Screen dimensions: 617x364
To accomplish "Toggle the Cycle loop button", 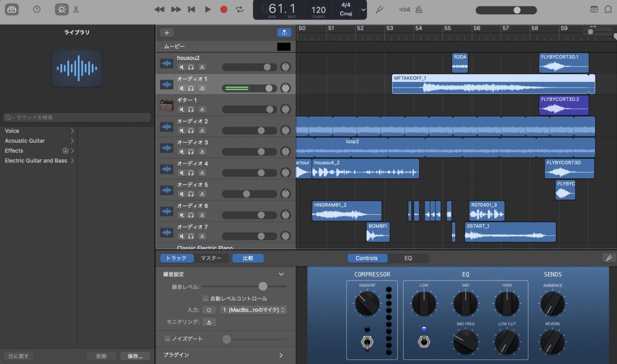I will coord(239,9).
